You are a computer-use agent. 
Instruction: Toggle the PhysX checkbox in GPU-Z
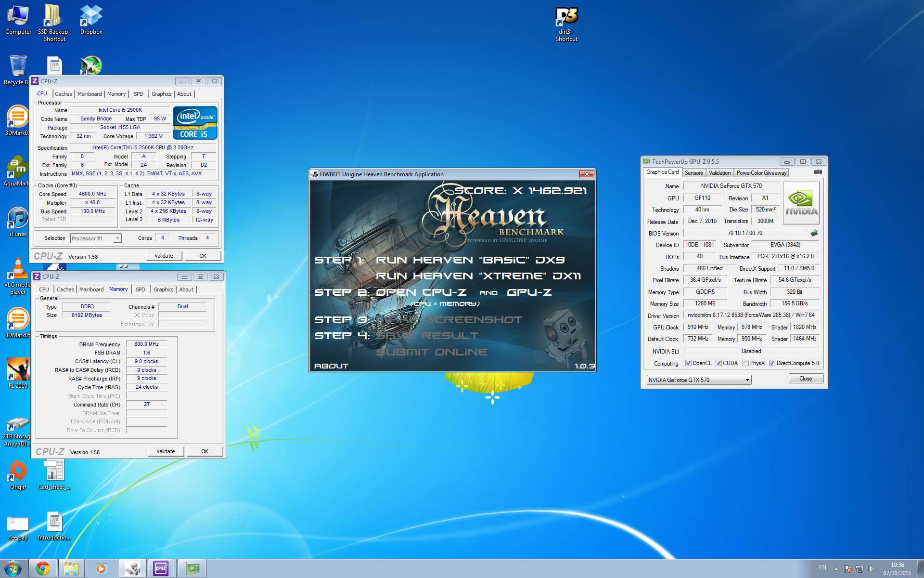tap(745, 363)
